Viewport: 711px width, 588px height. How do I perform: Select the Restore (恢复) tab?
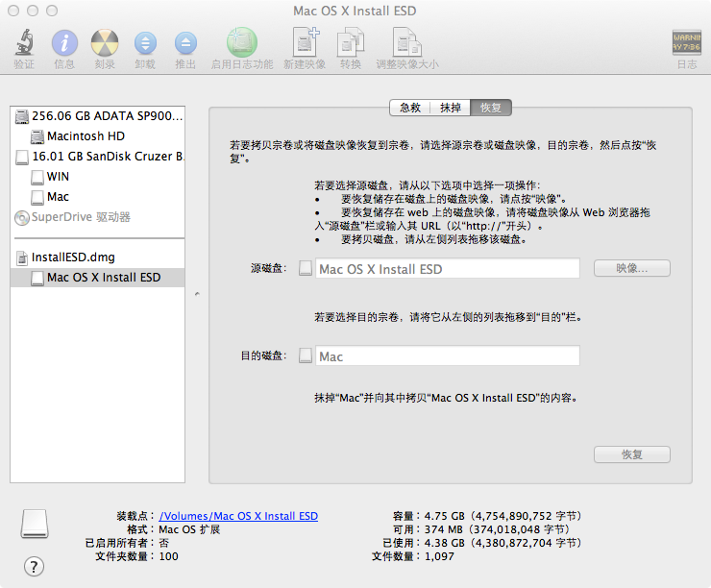click(x=491, y=108)
